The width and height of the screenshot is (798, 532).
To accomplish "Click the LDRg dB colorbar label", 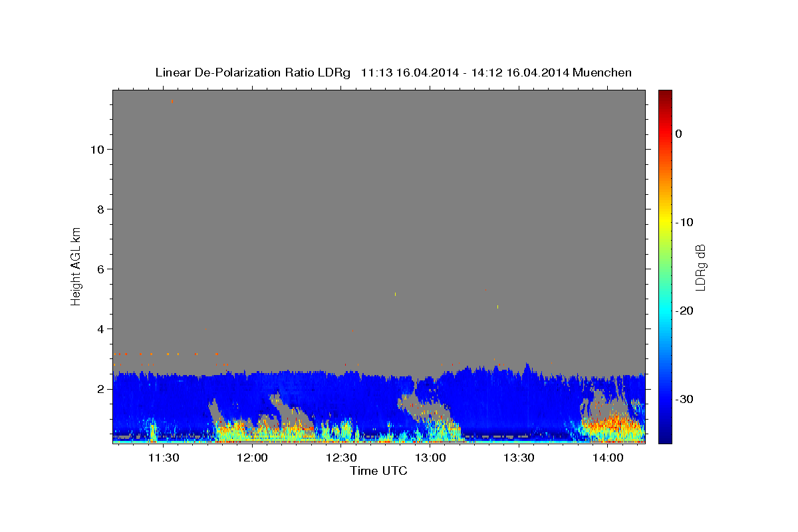I will [700, 267].
